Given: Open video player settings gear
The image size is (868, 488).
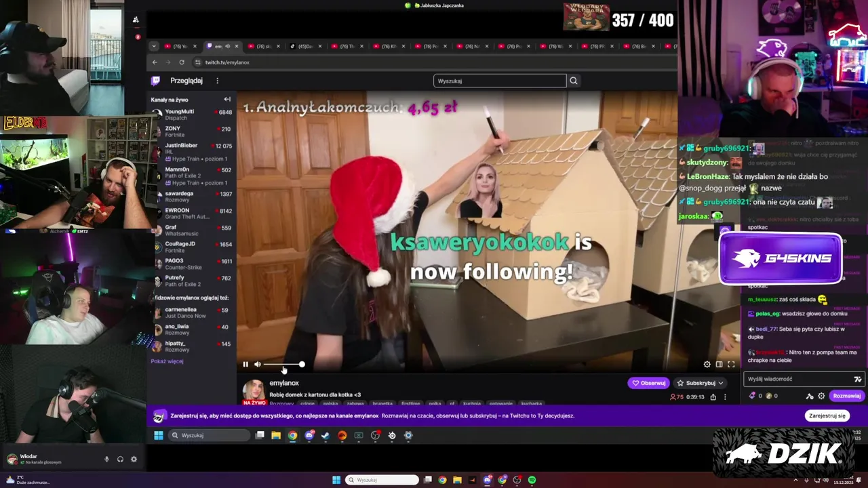Looking at the screenshot, I should pos(707,365).
